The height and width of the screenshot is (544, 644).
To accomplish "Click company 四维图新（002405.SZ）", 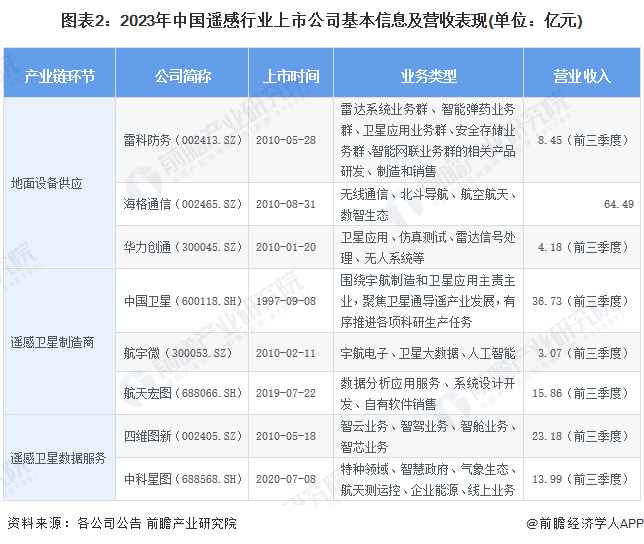I will point(182,436).
